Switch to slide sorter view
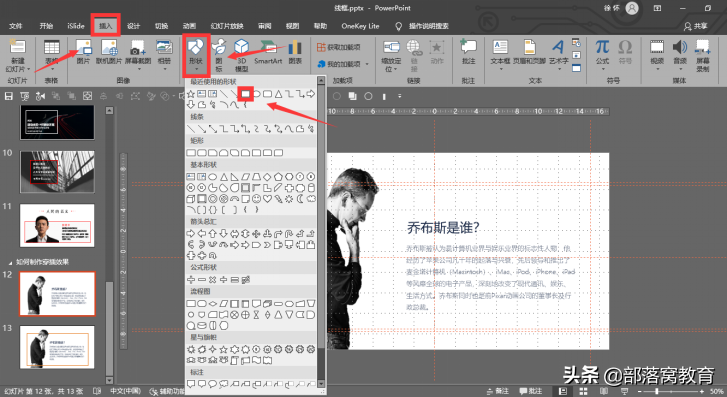This screenshot has width=727, height=397. pos(583,391)
